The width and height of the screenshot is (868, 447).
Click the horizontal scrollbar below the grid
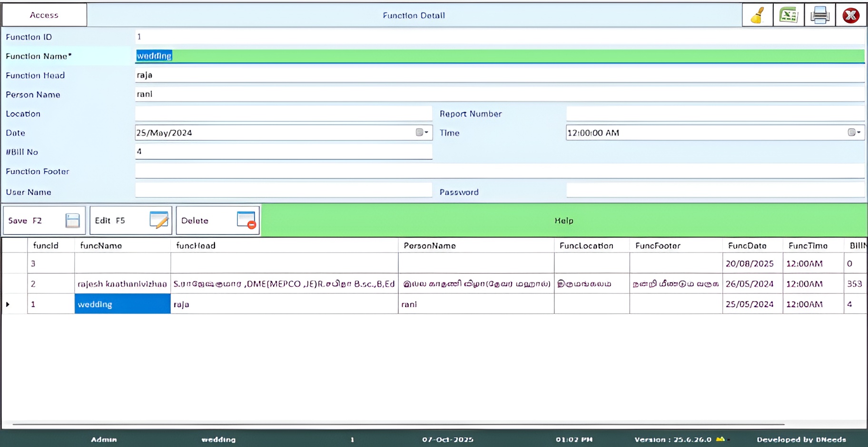[398, 424]
